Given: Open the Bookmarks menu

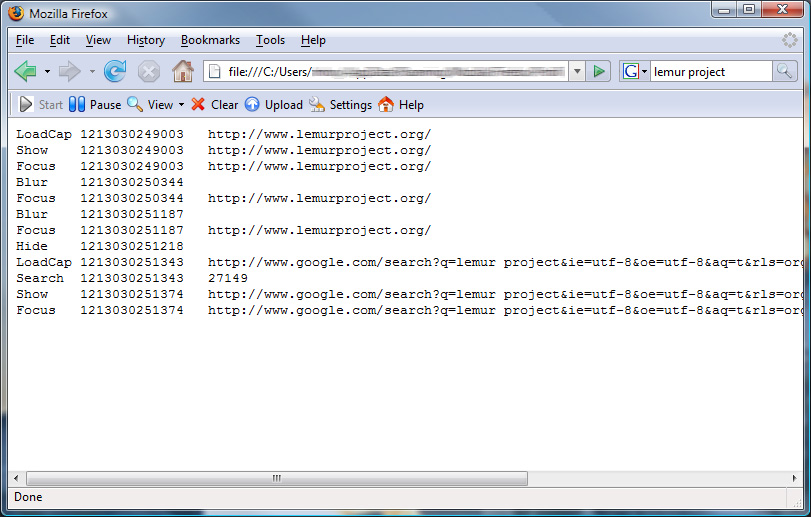Looking at the screenshot, I should tap(211, 40).
